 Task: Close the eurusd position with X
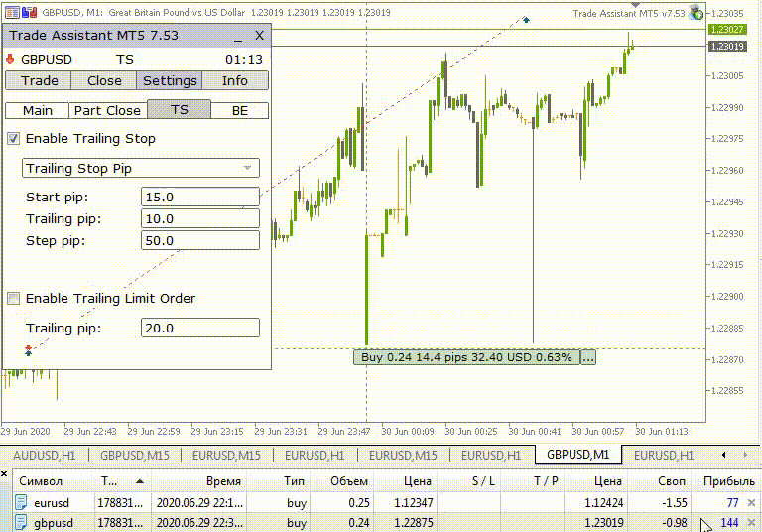pos(751,503)
